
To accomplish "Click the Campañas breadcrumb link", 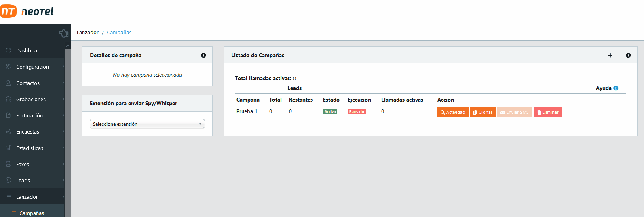I will [x=119, y=33].
